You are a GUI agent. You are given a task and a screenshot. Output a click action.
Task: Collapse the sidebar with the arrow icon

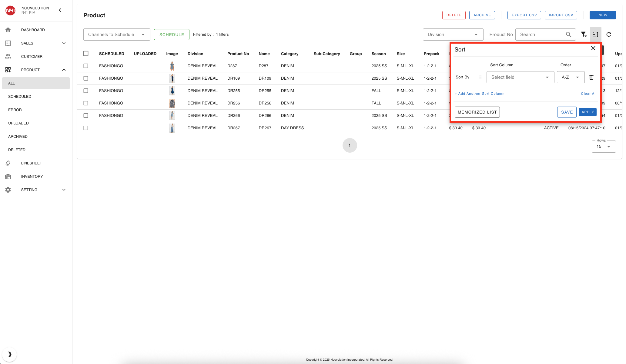pyautogui.click(x=60, y=10)
